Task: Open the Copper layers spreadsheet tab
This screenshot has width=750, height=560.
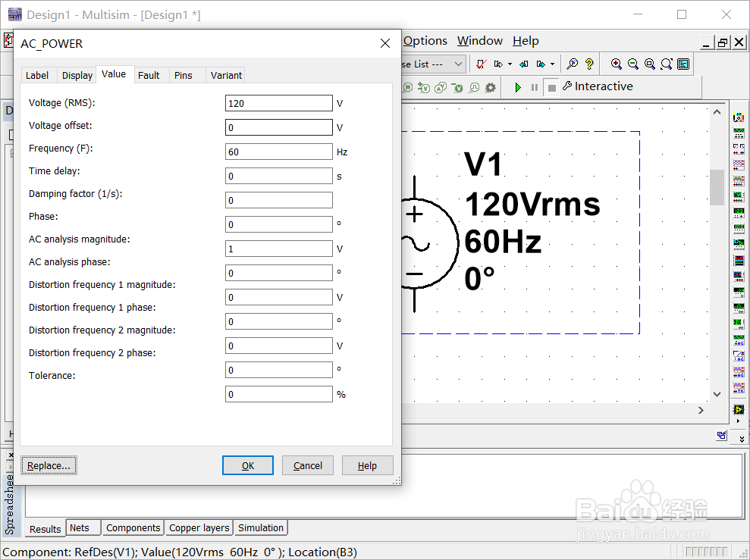Action: point(199,528)
